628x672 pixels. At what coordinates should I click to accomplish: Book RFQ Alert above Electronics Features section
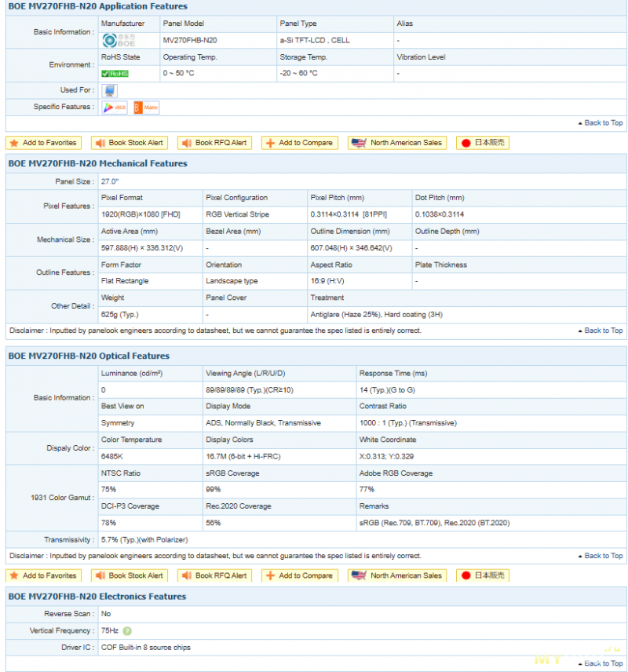pos(214,575)
